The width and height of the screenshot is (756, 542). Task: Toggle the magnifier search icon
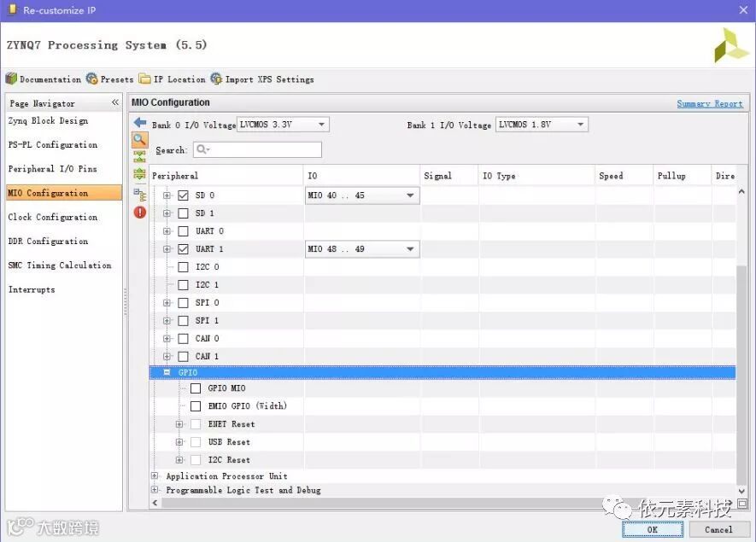click(140, 140)
